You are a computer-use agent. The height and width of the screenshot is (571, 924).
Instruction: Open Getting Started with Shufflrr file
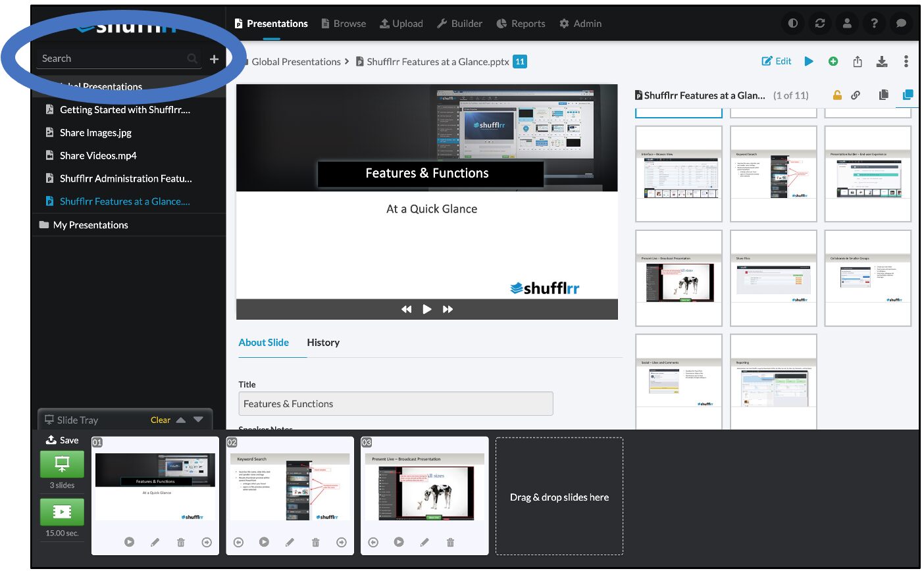click(125, 110)
